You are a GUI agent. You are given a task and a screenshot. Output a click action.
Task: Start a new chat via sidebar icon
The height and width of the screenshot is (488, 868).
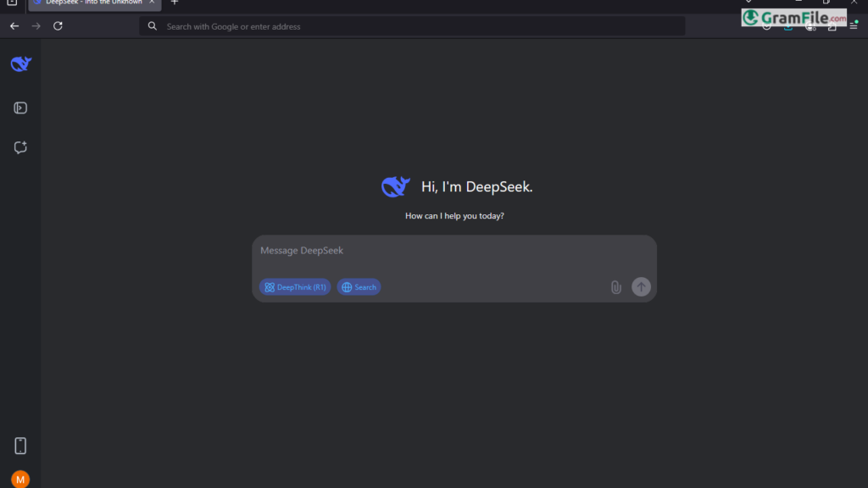(20, 147)
